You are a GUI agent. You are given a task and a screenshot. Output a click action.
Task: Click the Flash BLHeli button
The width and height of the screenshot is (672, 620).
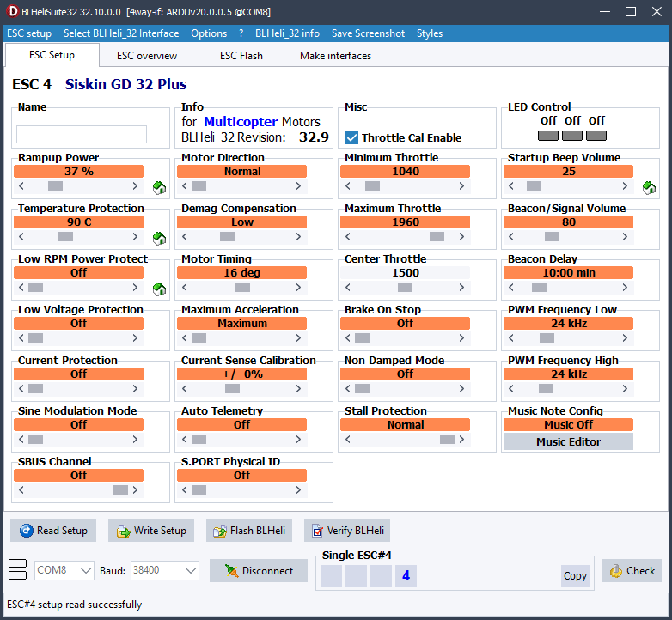coord(249,531)
